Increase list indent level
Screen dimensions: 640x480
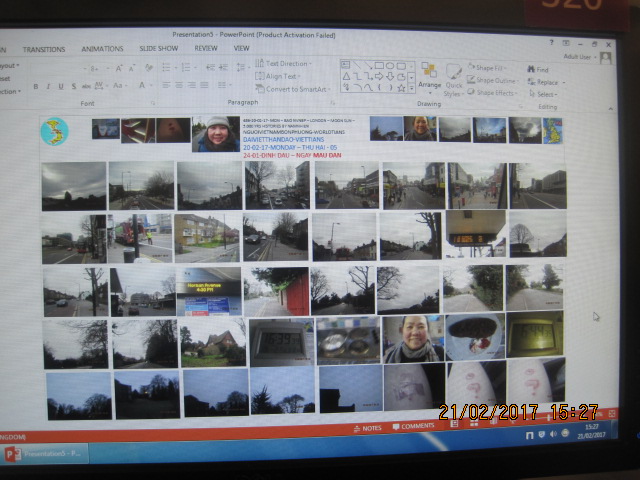pyautogui.click(x=223, y=67)
